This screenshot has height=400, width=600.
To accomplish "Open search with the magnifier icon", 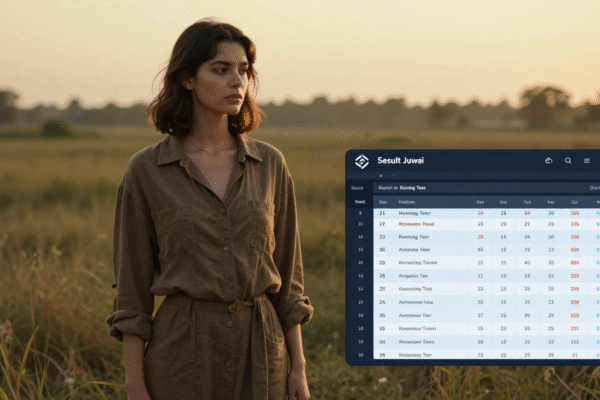I will click(568, 161).
